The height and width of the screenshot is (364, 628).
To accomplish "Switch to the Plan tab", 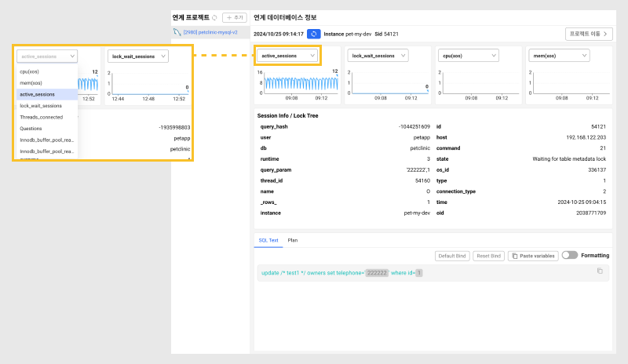I will click(293, 240).
